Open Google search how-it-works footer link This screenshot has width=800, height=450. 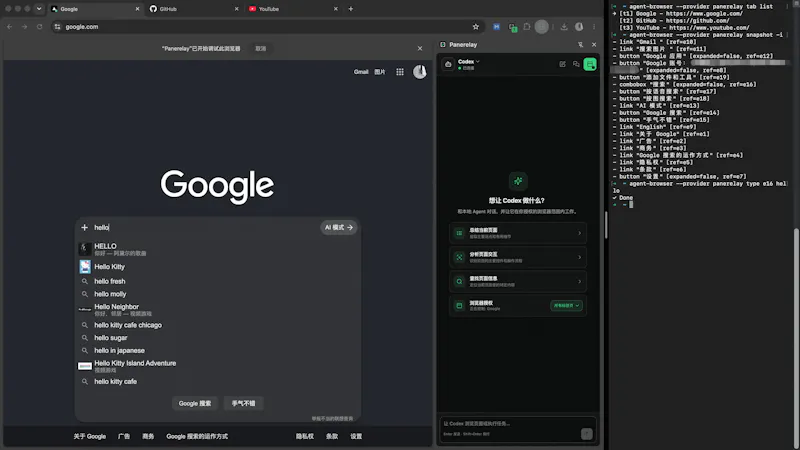point(197,436)
